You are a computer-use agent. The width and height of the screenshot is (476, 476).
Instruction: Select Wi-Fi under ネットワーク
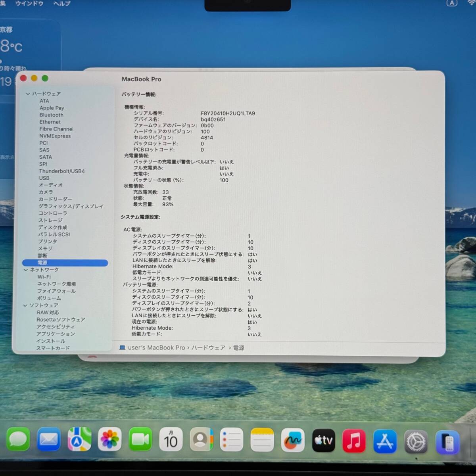pos(44,277)
